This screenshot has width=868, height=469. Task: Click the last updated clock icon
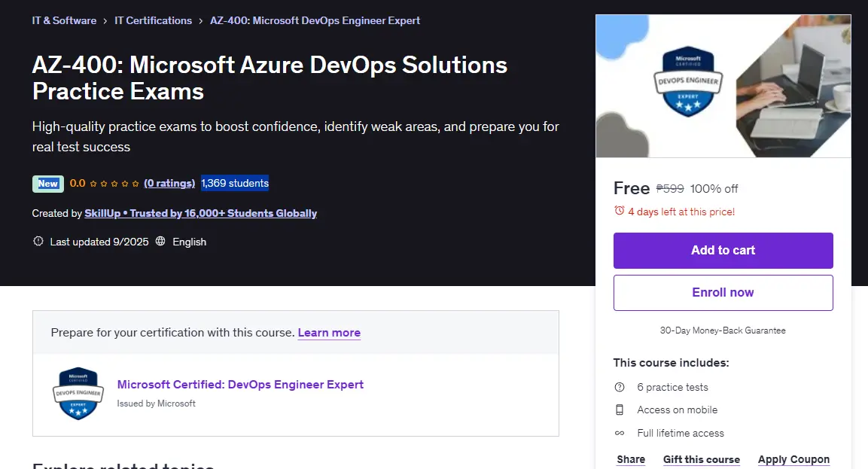pyautogui.click(x=38, y=242)
